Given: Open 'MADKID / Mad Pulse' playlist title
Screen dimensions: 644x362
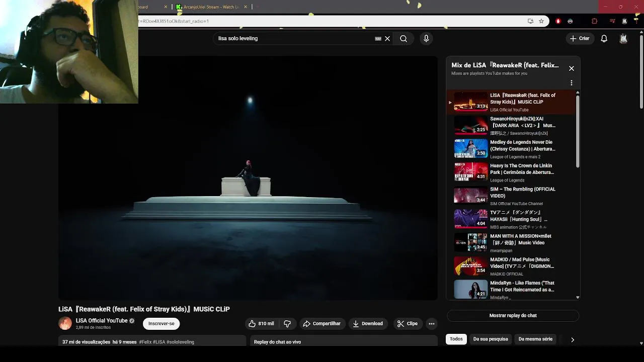Looking at the screenshot, I should (x=522, y=263).
